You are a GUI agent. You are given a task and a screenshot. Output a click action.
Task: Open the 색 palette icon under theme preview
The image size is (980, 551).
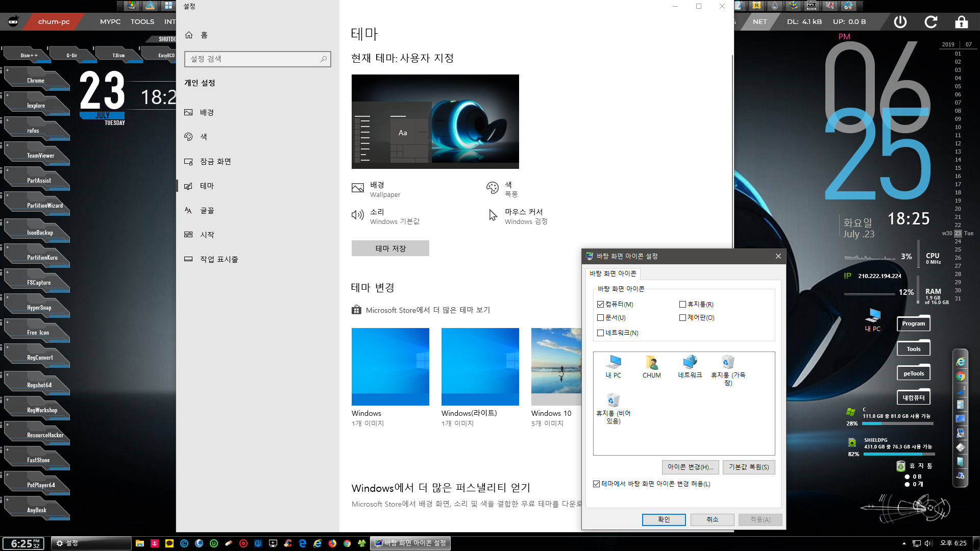(492, 188)
